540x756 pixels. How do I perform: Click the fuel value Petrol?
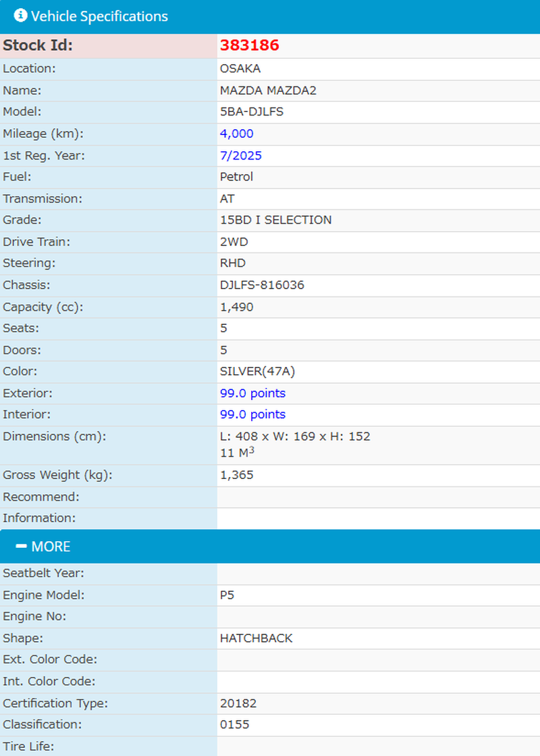click(x=236, y=177)
